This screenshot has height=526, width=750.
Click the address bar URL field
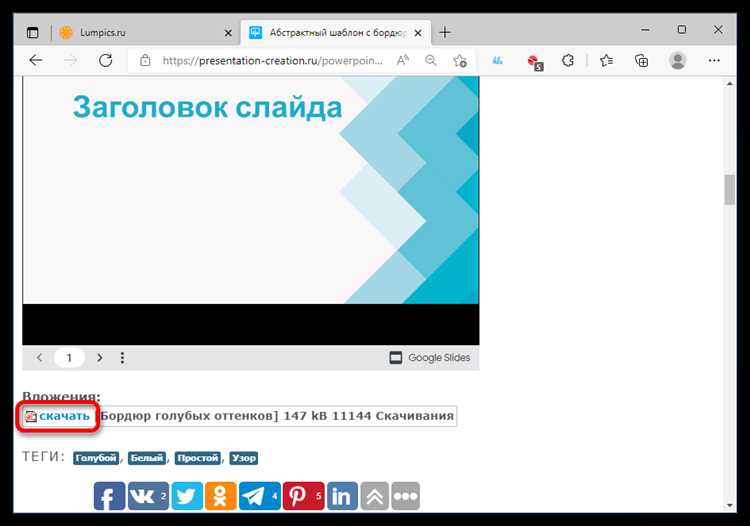tap(270, 60)
